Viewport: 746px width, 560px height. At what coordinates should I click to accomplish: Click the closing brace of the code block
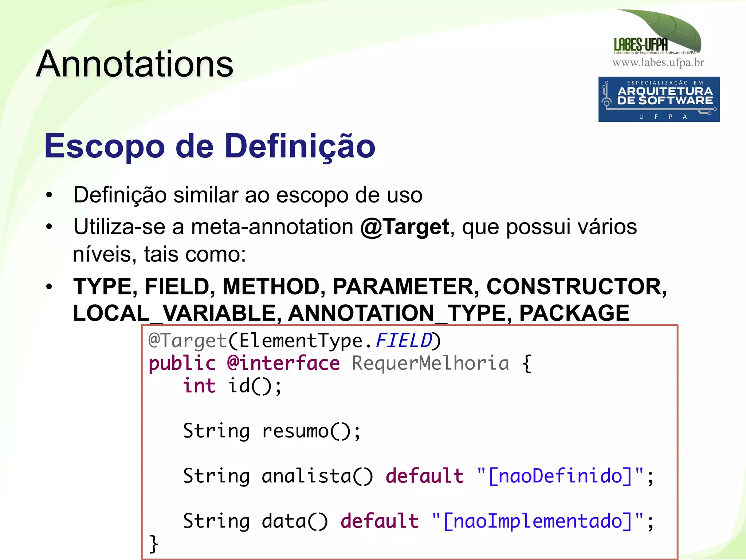pos(154,544)
